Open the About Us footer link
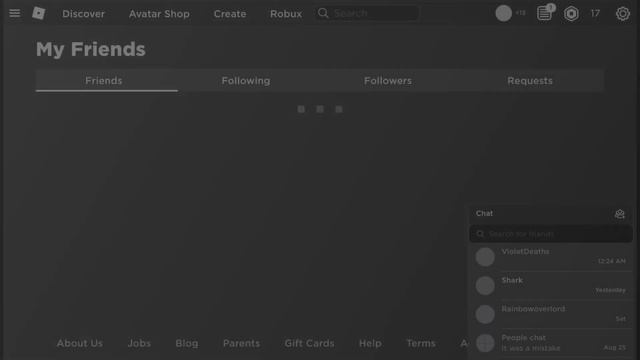Image resolution: width=640 pixels, height=360 pixels. click(80, 343)
